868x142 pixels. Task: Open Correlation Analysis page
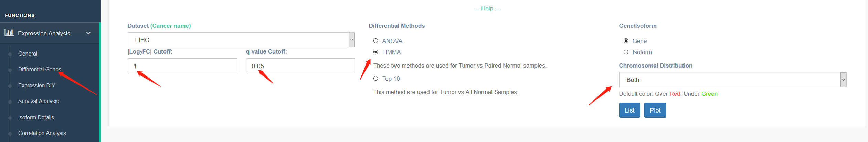tap(42, 133)
